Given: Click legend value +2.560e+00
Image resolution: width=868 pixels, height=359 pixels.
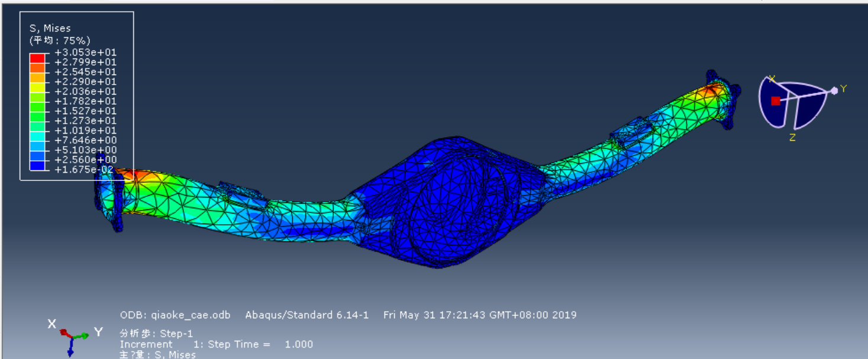Looking at the screenshot, I should pyautogui.click(x=85, y=160).
